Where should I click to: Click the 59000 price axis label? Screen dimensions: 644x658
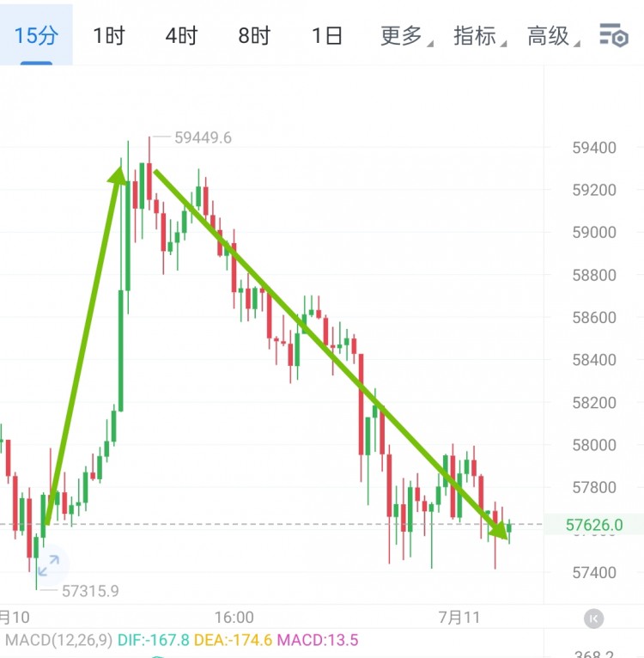pos(594,232)
